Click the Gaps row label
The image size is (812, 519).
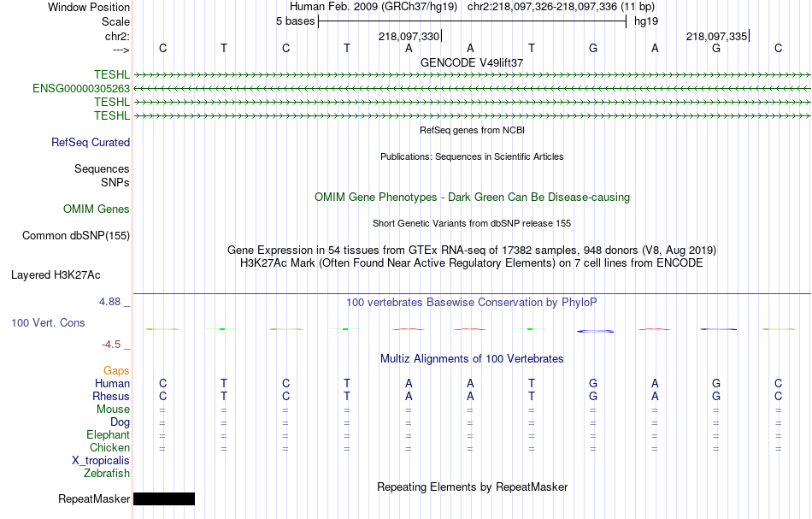[x=116, y=370]
